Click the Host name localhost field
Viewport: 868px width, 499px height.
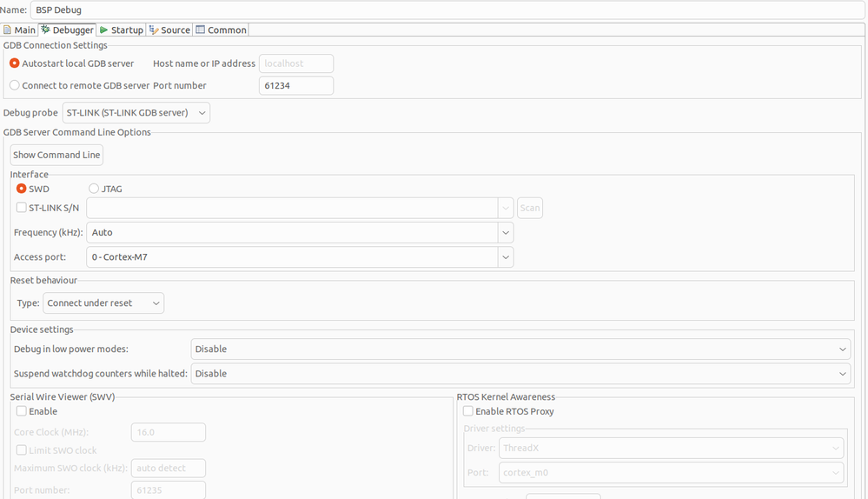point(296,63)
